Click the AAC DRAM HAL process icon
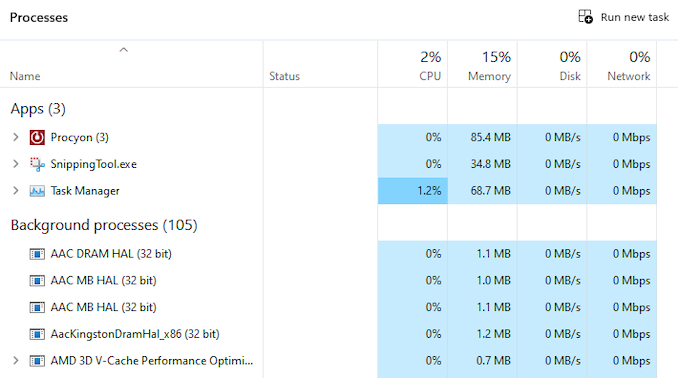 37,254
